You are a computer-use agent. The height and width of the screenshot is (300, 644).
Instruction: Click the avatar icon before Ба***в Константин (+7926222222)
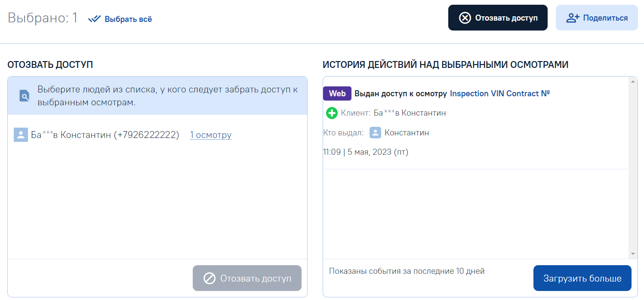click(x=21, y=135)
